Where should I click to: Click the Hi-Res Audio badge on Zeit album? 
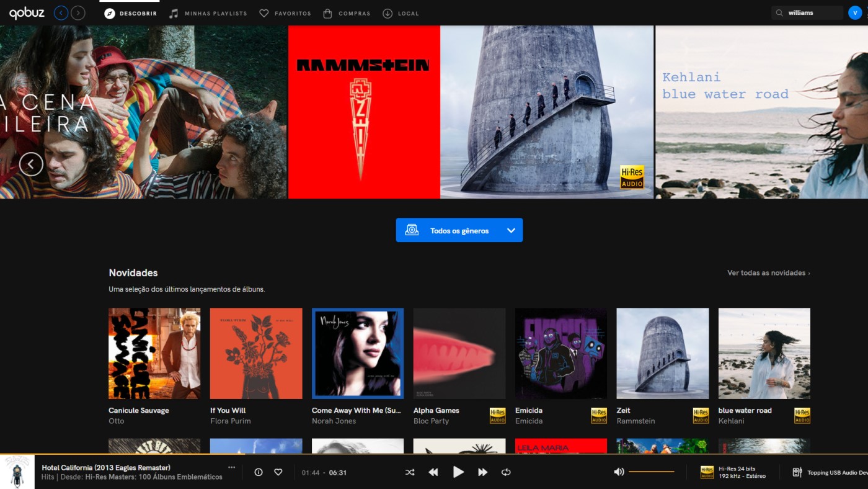click(x=701, y=416)
